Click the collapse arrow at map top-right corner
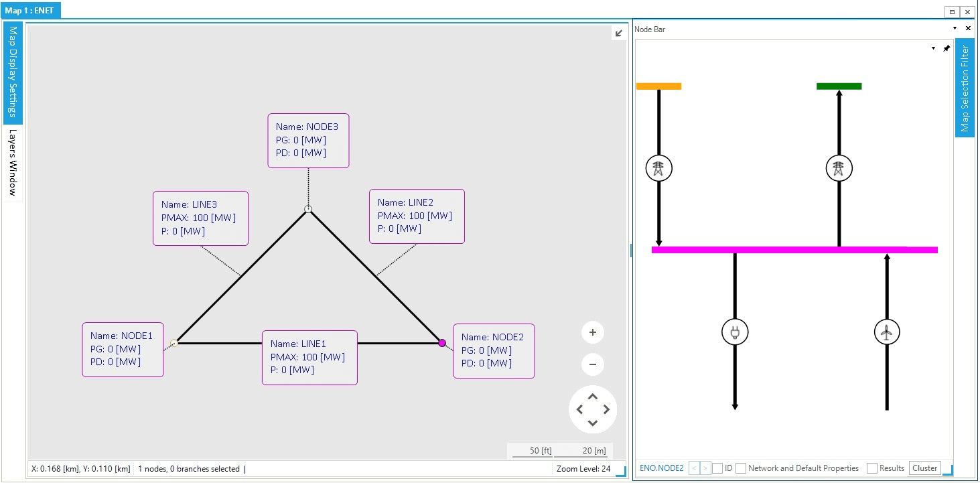980x483 pixels. coord(619,33)
